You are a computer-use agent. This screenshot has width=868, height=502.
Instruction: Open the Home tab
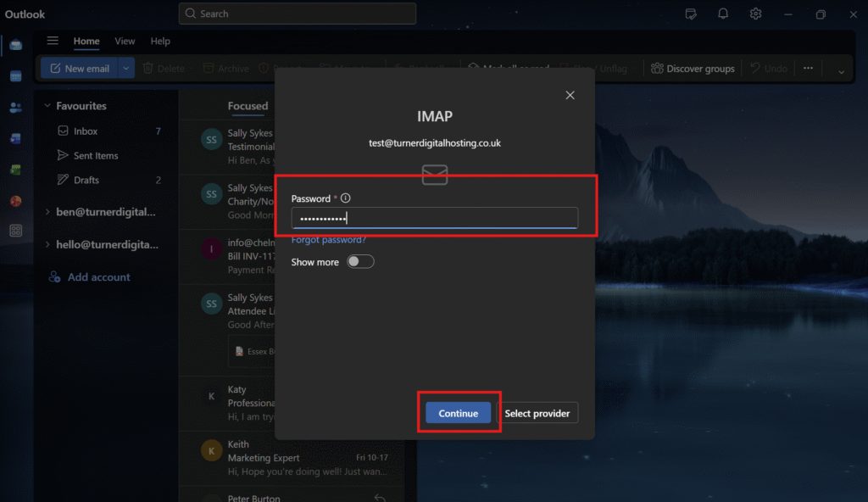click(86, 41)
